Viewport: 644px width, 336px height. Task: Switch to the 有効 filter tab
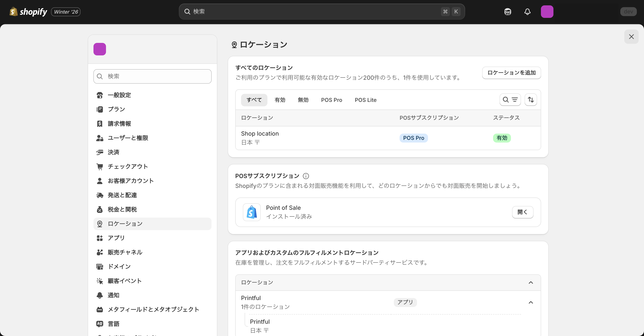tap(280, 100)
